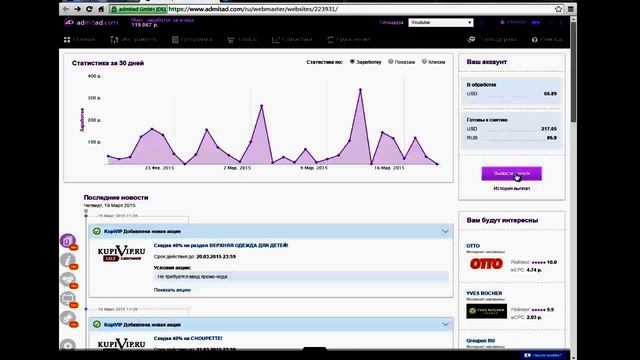Click the bottom gray sidebar icon at page edge
The image size is (640, 360).
point(68,345)
